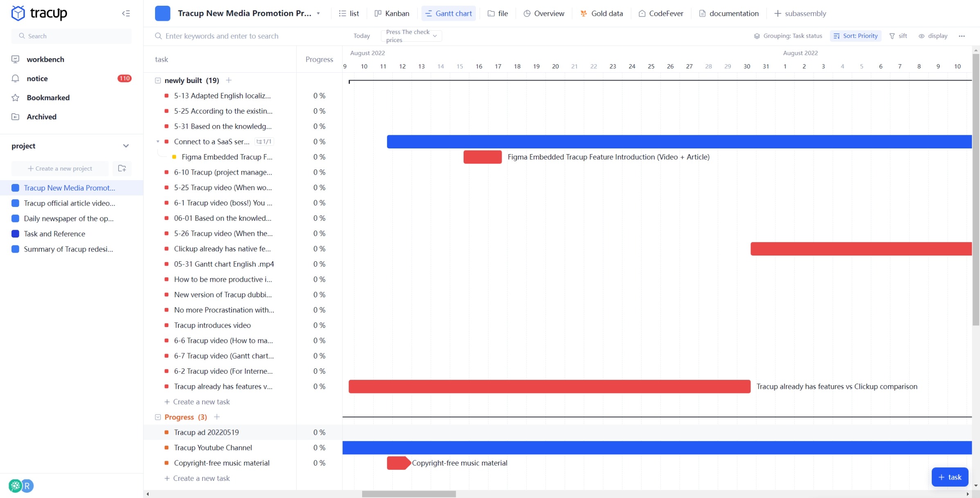This screenshot has width=980, height=498.
Task: Collapse the Progress group checkbox
Action: coord(158,417)
